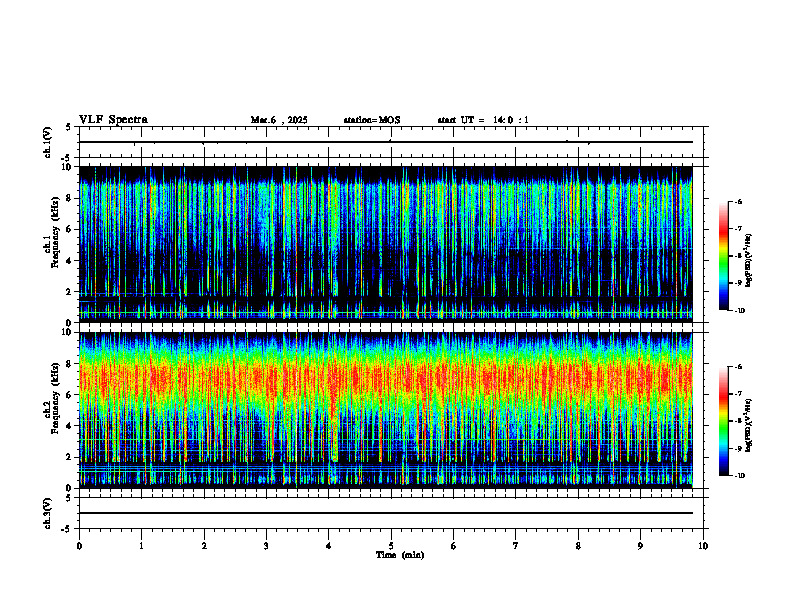Select the "Mar.6 , 2025" date label
The image size is (792, 612).
point(279,120)
